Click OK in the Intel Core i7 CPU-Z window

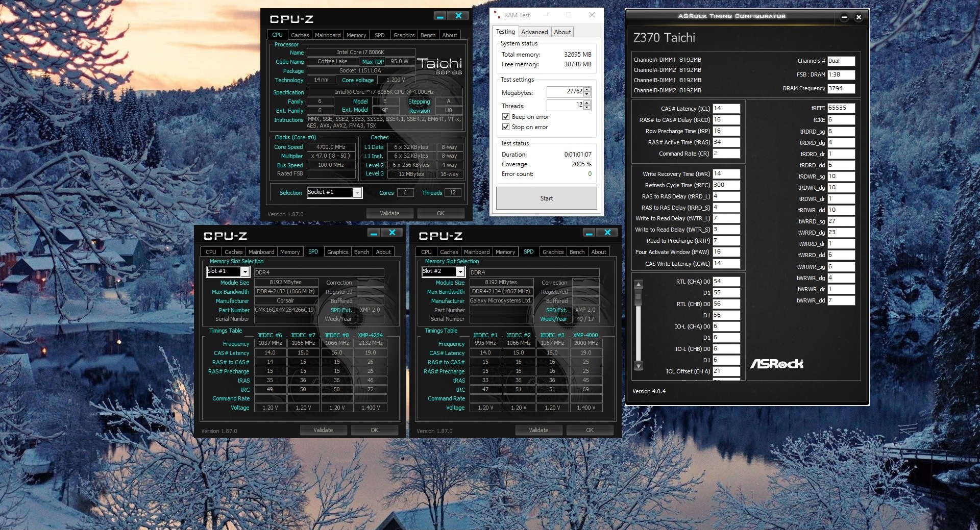pyautogui.click(x=440, y=213)
